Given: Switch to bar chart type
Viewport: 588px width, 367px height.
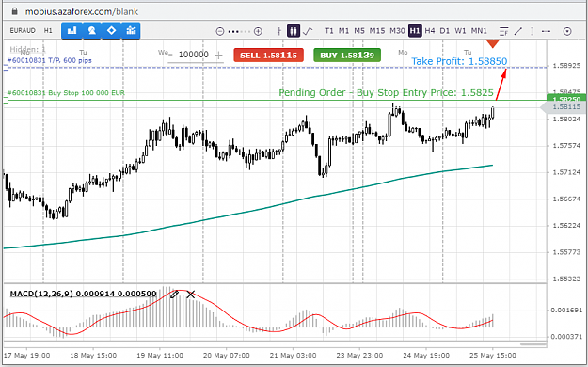Looking at the screenshot, I should [279, 31].
